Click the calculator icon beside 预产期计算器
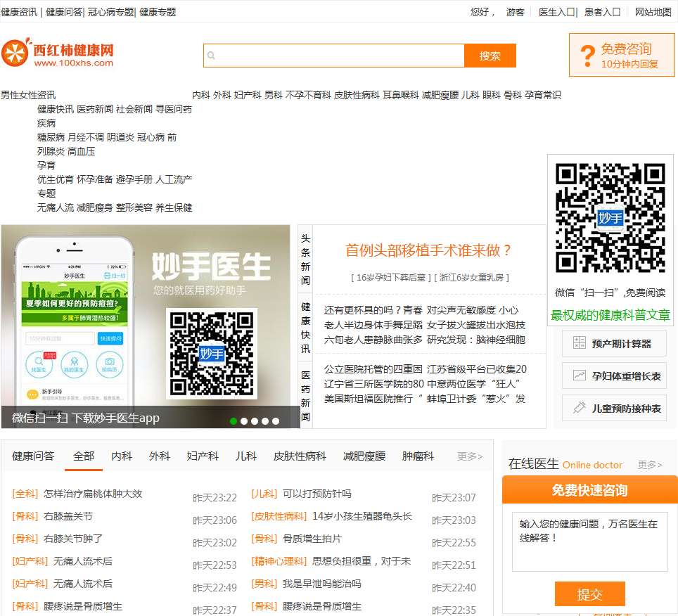 (579, 343)
